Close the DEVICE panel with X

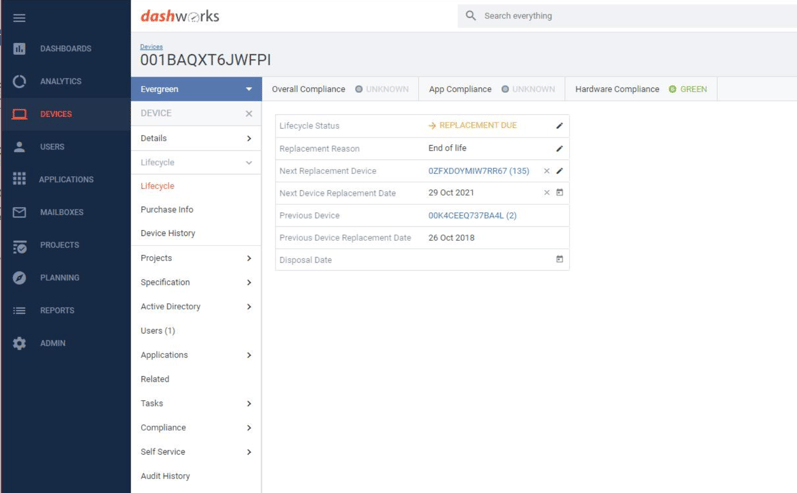pyautogui.click(x=249, y=113)
